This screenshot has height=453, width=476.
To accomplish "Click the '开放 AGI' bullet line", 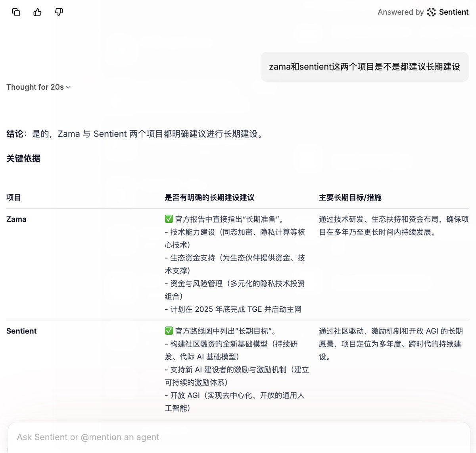I will 235,402.
